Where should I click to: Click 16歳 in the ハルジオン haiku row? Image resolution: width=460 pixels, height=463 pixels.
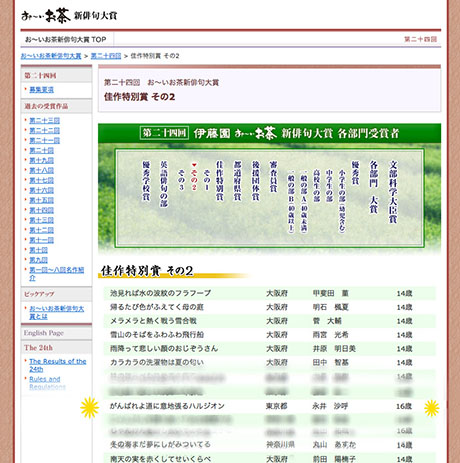tap(404, 406)
